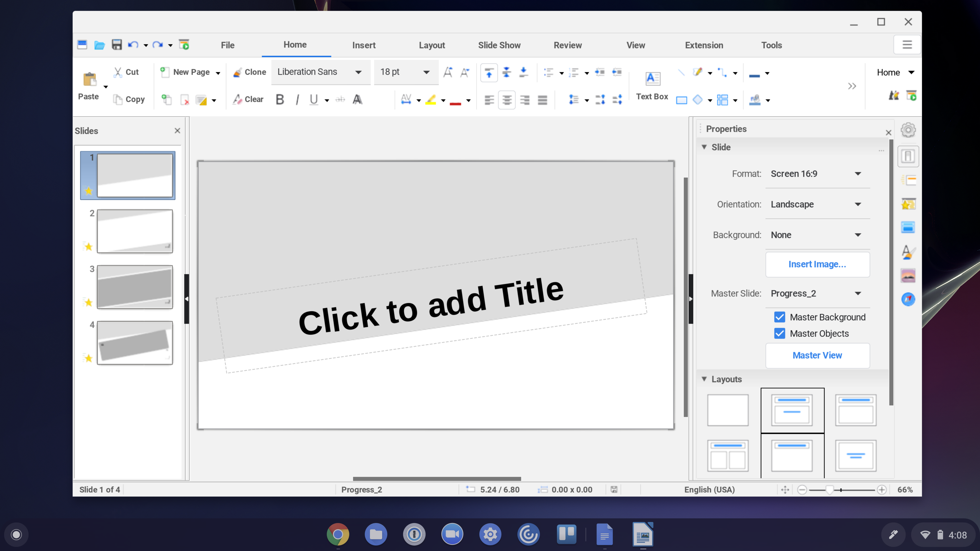Click the Cut scissors button
Viewport: 980px width, 551px height.
click(x=127, y=72)
